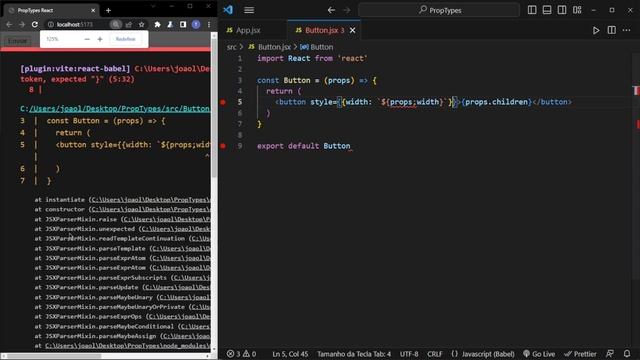Open Button.jsx file path link in error overlay
The height and width of the screenshot is (360, 640).
pos(120,109)
